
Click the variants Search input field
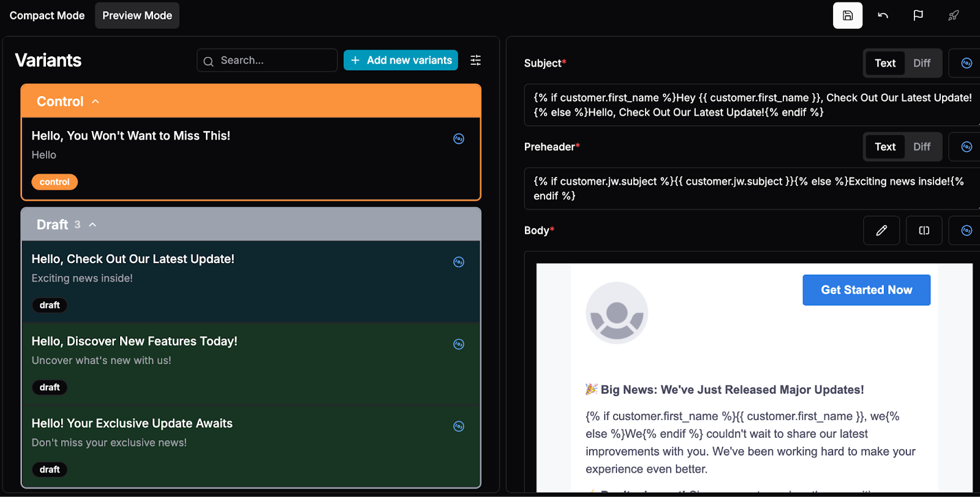(267, 61)
